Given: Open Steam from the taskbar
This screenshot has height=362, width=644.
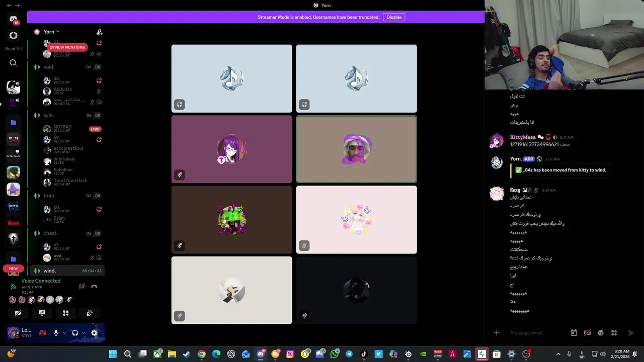Looking at the screenshot, I should pos(187,354).
